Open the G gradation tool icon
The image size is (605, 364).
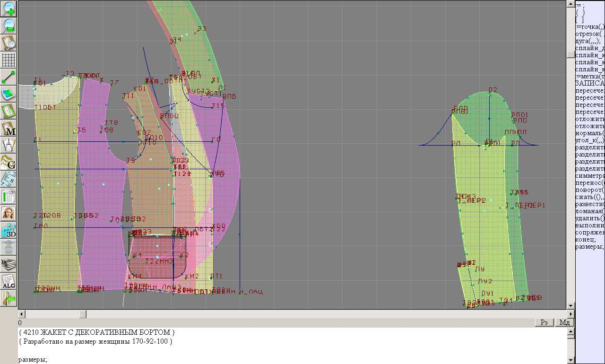9,162
